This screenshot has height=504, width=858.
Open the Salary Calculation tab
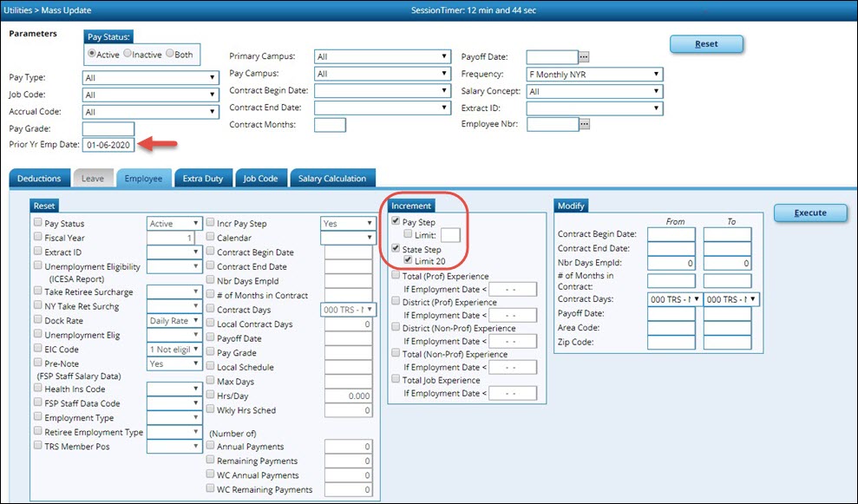[332, 179]
